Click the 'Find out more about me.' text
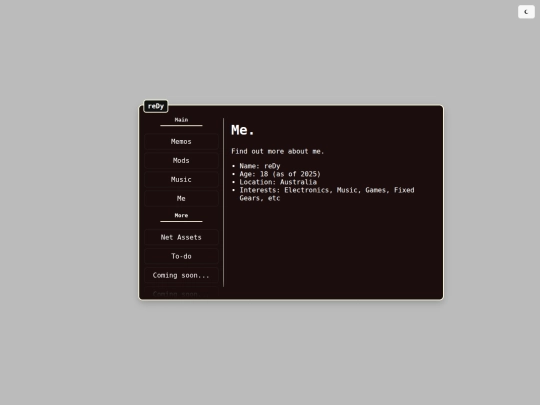540x405 pixels. [278, 151]
